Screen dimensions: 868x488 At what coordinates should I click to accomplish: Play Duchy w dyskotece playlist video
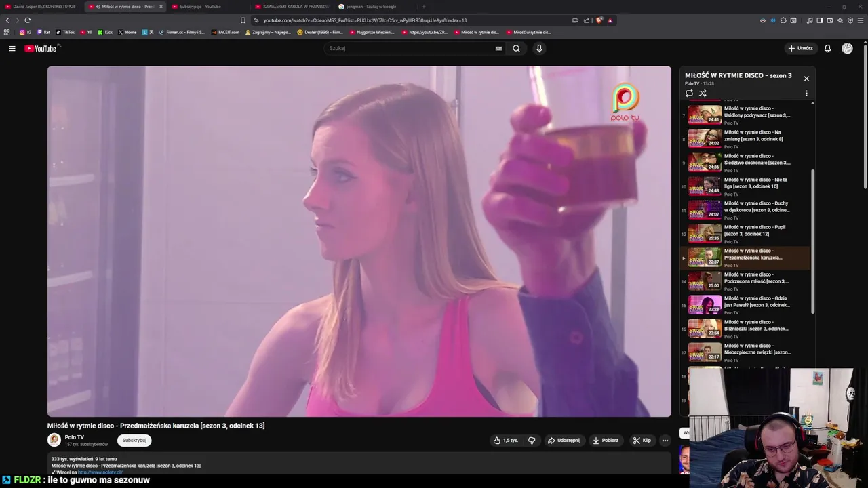pyautogui.click(x=746, y=210)
